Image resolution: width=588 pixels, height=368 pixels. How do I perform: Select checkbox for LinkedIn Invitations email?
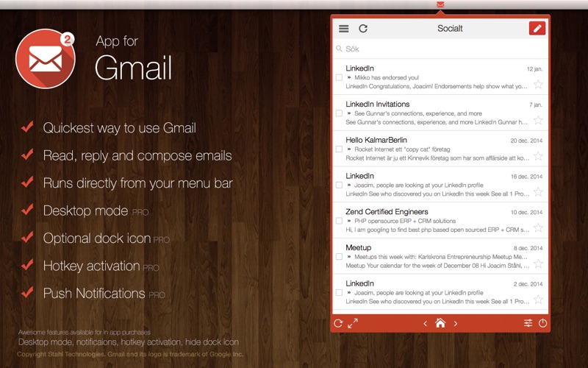(339, 113)
